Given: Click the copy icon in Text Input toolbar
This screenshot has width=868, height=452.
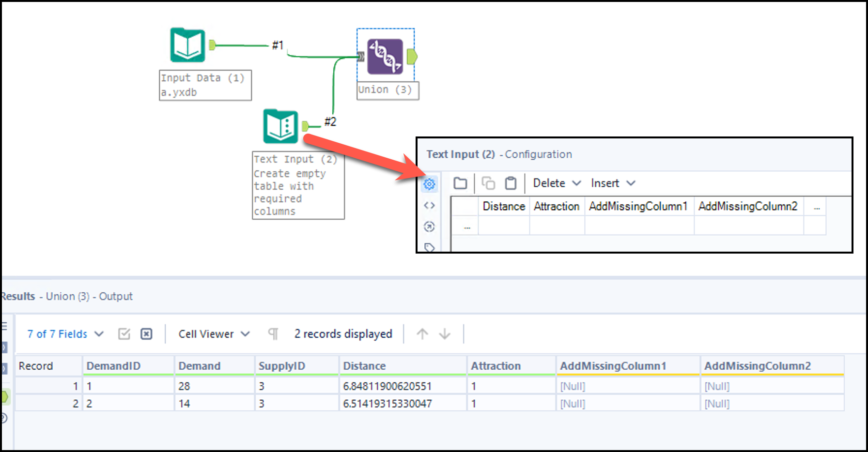Looking at the screenshot, I should click(488, 183).
